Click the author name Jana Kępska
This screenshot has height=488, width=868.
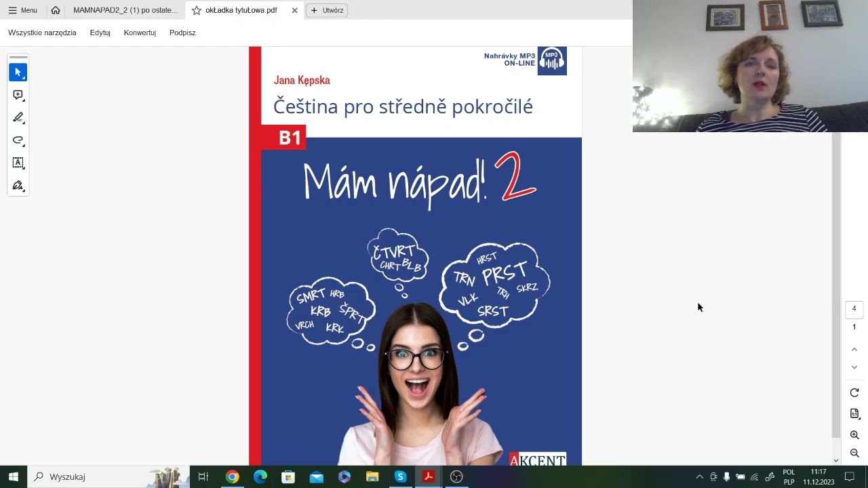302,80
